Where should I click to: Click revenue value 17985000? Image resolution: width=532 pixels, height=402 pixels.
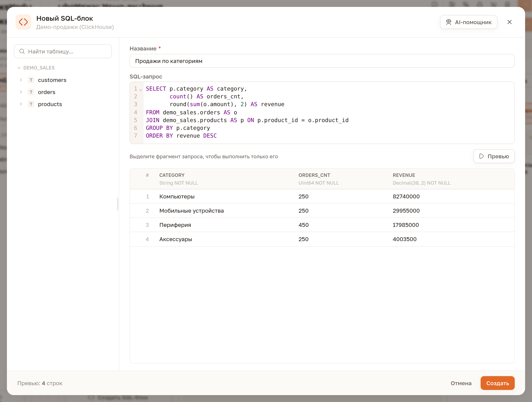pyautogui.click(x=405, y=225)
